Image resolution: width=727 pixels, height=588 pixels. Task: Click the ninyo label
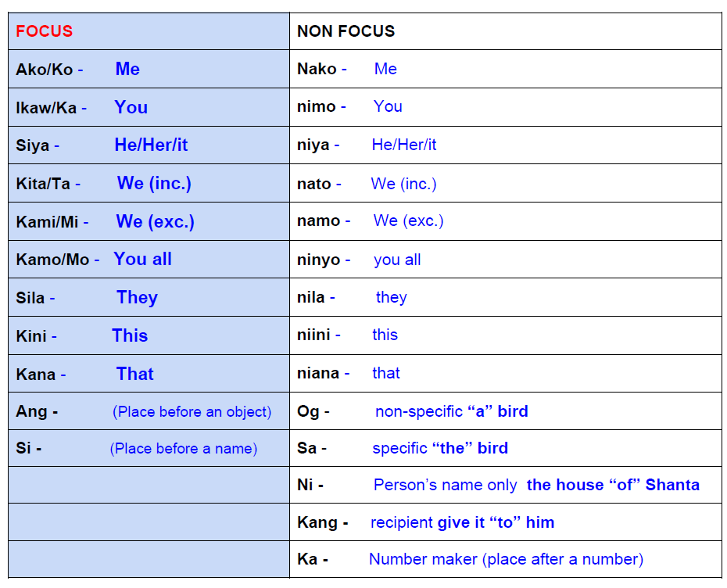click(318, 260)
